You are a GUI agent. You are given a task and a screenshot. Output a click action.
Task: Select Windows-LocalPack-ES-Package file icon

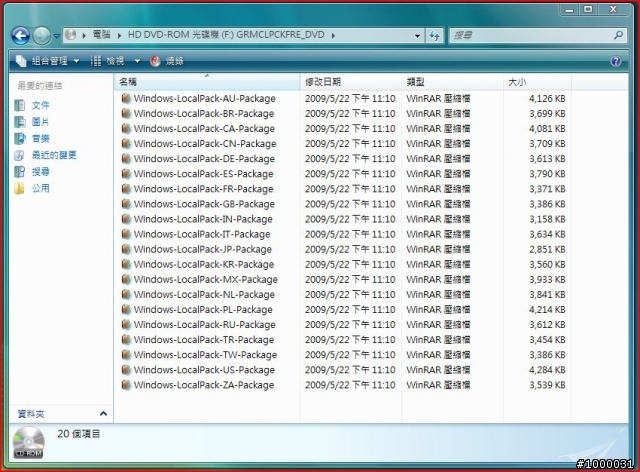126,174
